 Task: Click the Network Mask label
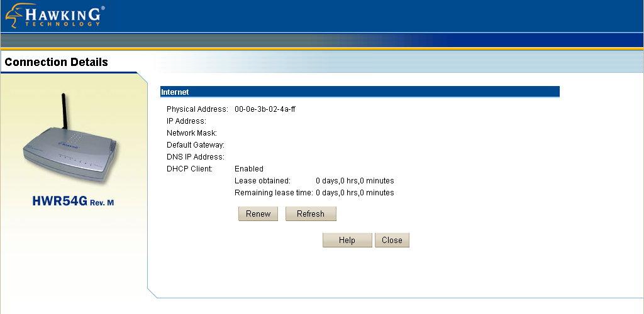click(x=191, y=133)
